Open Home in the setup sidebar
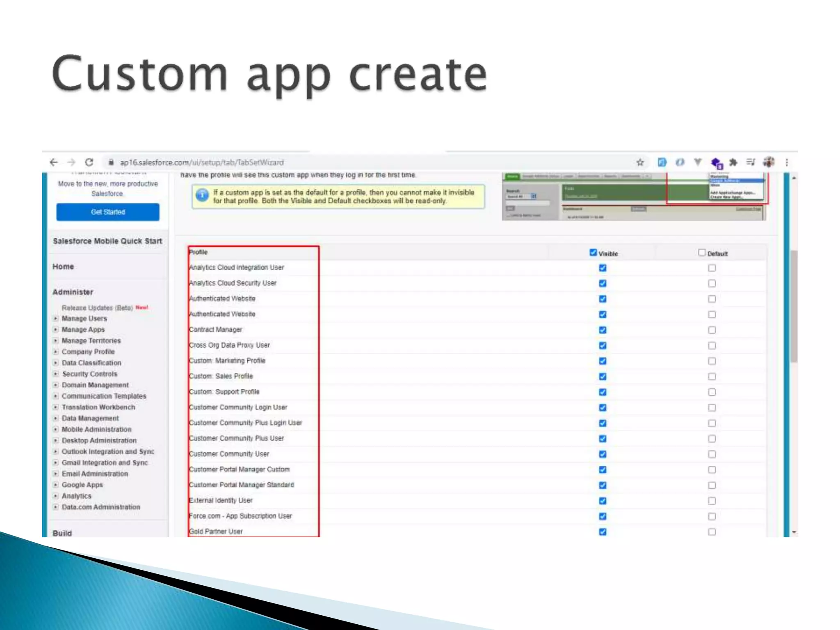This screenshot has width=840, height=630. tap(63, 267)
